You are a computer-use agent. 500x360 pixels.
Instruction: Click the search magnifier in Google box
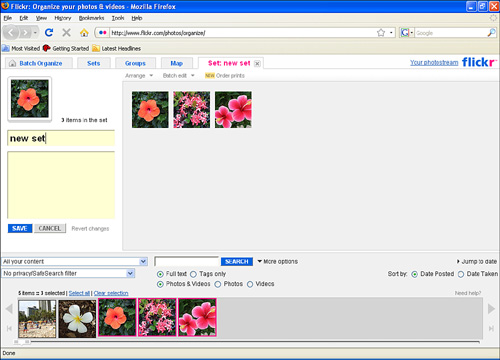491,33
